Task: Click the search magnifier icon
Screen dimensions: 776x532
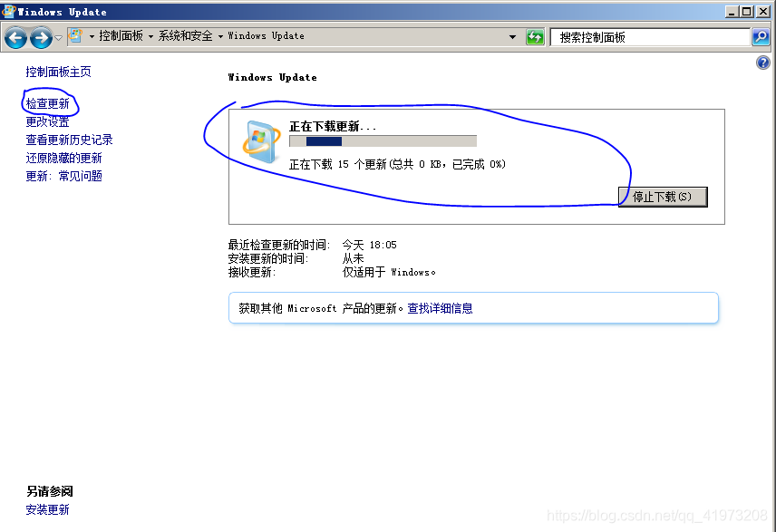Action: [x=761, y=36]
